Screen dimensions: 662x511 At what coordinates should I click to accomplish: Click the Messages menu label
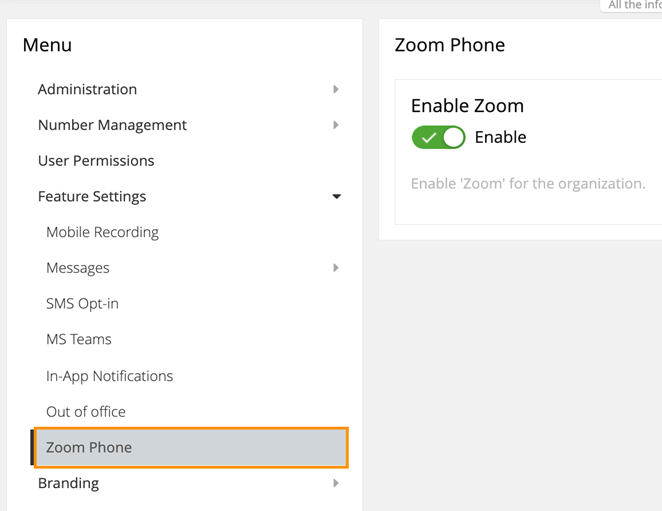(x=78, y=268)
